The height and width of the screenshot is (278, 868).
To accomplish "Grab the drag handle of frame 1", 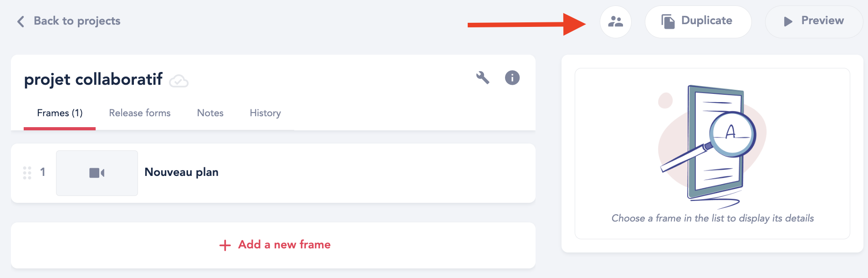I will coord(27,173).
